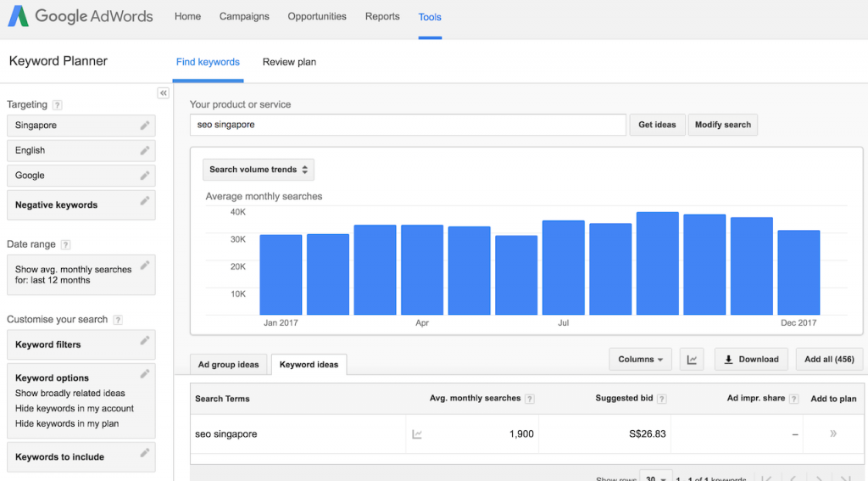The width and height of the screenshot is (868, 481).
Task: Click Show broadly related ideas option
Action: click(x=70, y=394)
